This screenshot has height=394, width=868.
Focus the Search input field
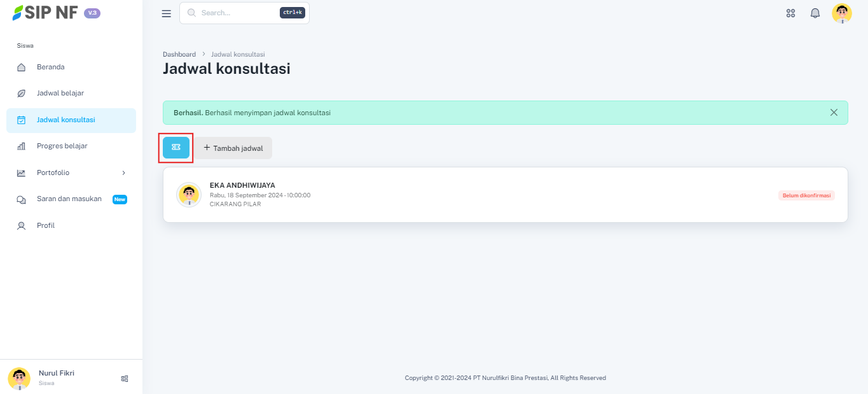coord(238,13)
